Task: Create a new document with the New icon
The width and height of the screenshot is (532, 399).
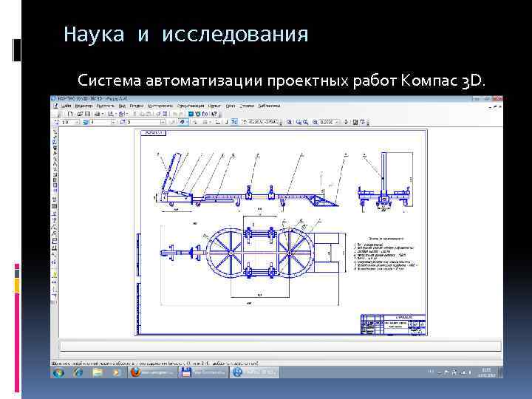Action: pyautogui.click(x=70, y=114)
